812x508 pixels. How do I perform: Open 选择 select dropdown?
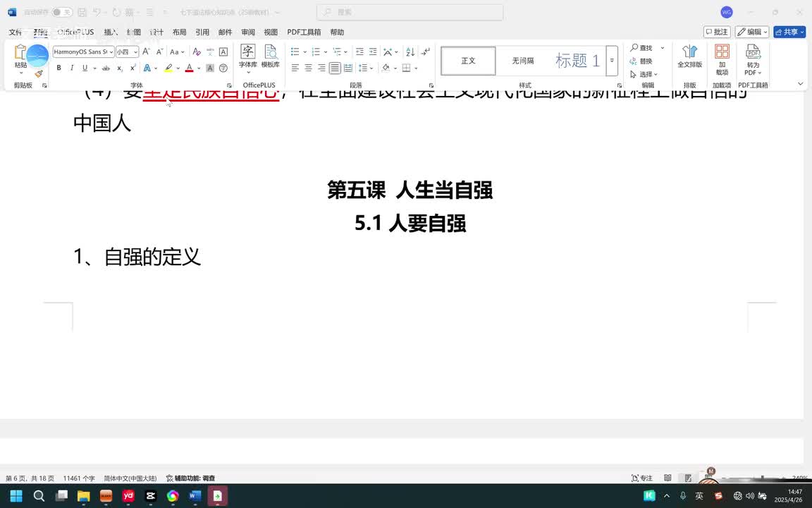click(644, 74)
